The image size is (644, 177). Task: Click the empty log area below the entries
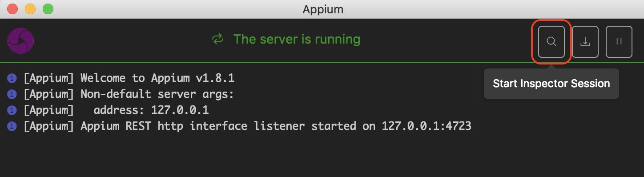coord(322,156)
